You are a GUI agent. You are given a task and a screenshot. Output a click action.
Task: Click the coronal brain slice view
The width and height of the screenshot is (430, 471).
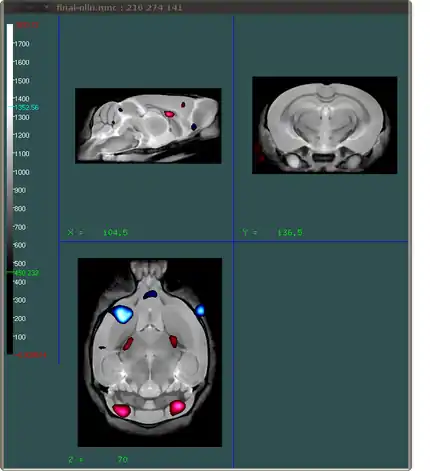click(324, 125)
